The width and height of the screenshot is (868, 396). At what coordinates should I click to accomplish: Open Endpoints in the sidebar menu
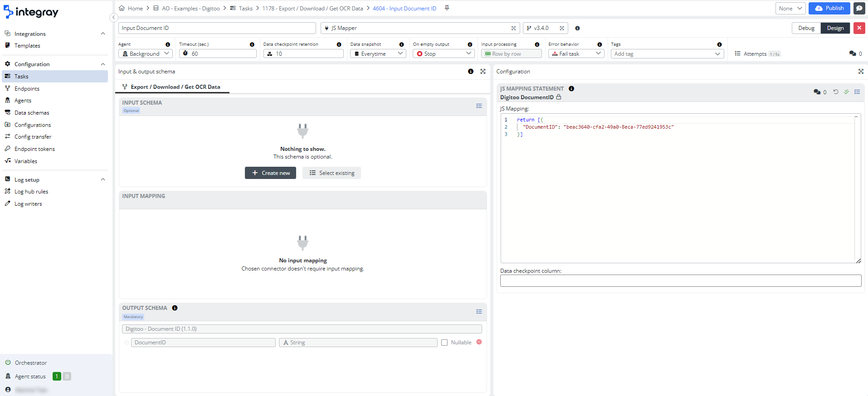click(x=27, y=89)
